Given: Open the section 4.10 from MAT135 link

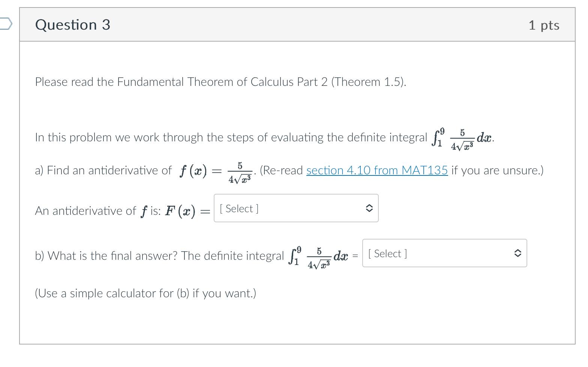Looking at the screenshot, I should tap(376, 170).
